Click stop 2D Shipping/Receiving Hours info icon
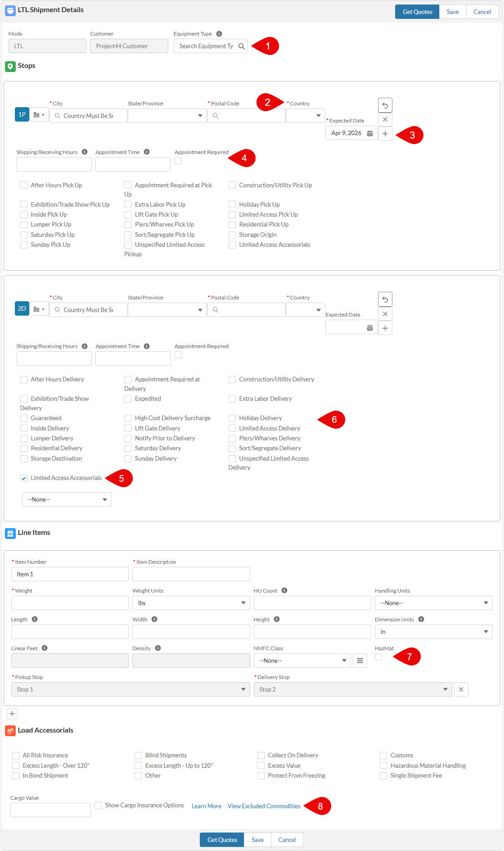504x851 pixels. click(x=85, y=346)
